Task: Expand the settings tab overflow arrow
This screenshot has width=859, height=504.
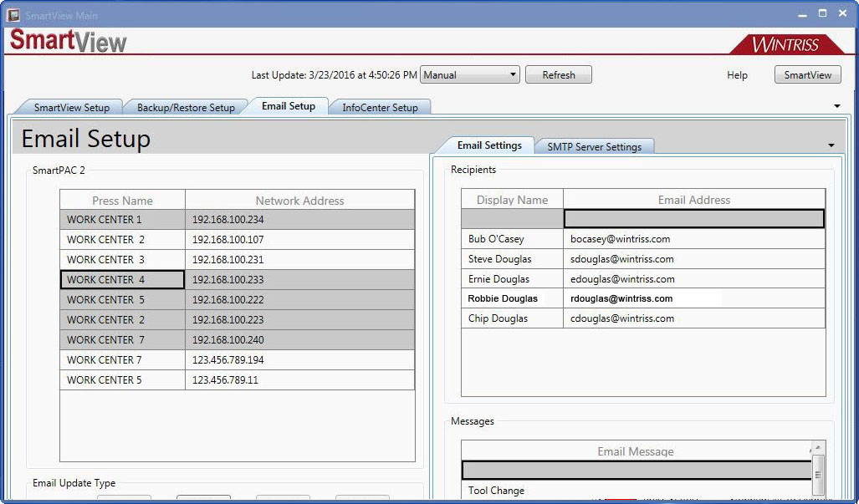Action: (831, 145)
